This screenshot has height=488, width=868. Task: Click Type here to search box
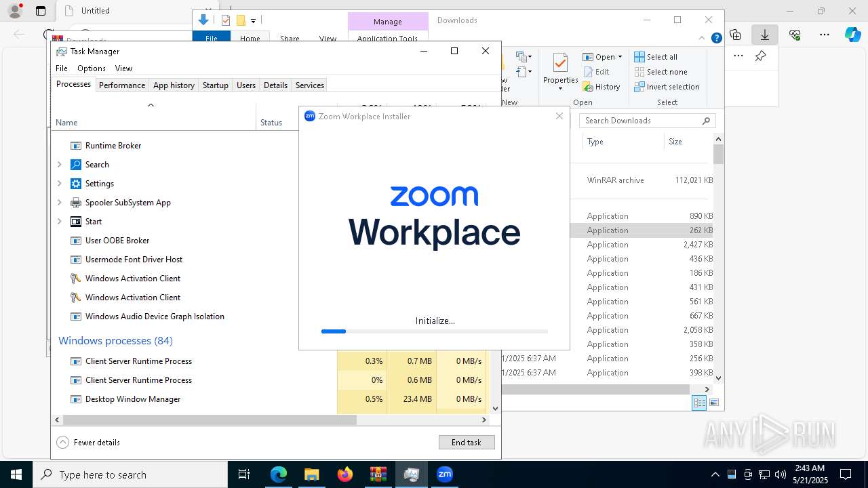(130, 474)
